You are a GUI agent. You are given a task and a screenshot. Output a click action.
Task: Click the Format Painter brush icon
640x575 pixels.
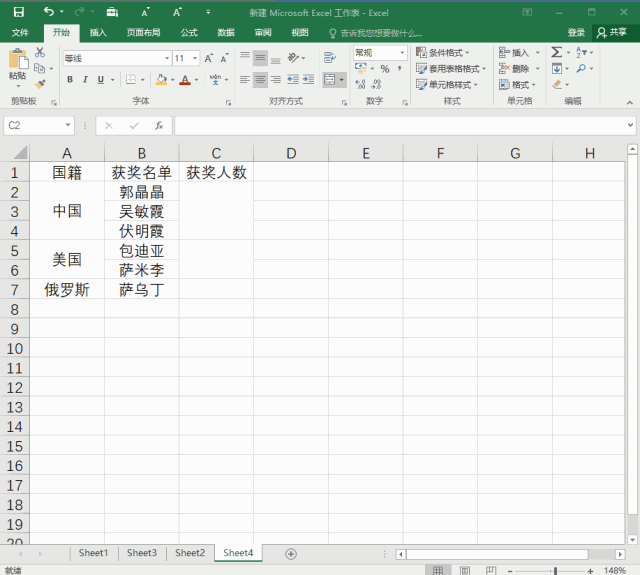click(x=40, y=84)
